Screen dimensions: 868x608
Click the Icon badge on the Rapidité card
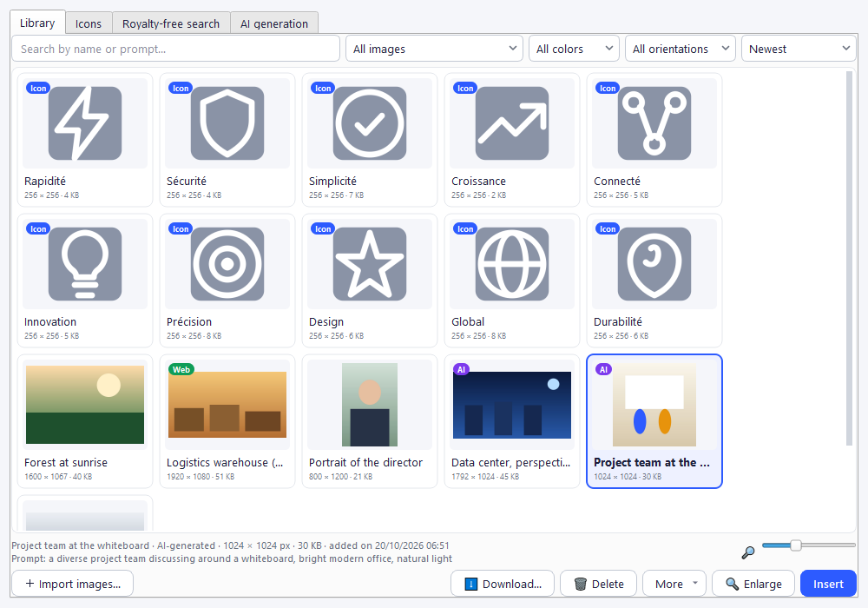pos(38,88)
